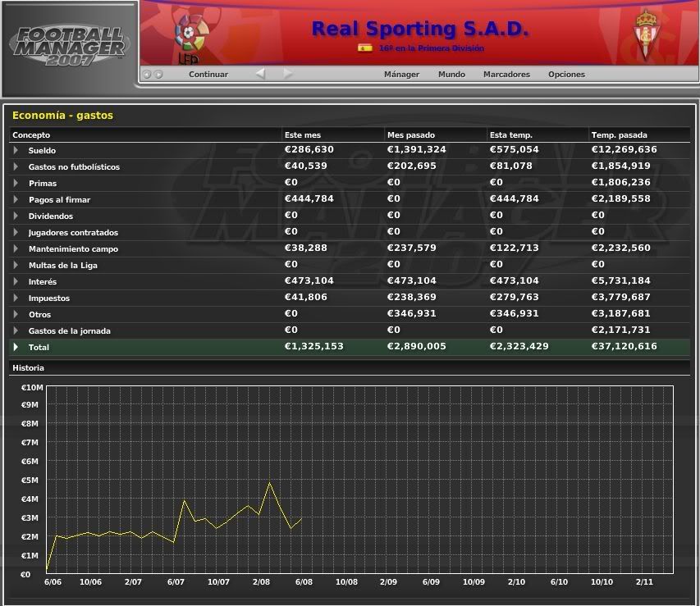Go forward with the right arrow
Image resolution: width=700 pixels, height=606 pixels.
[288, 74]
